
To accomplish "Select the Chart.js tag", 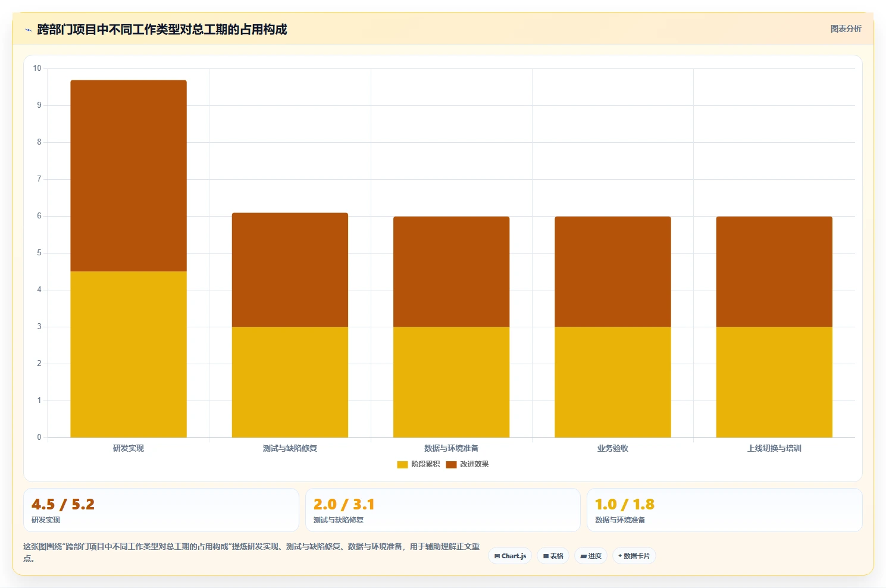I will [510, 556].
